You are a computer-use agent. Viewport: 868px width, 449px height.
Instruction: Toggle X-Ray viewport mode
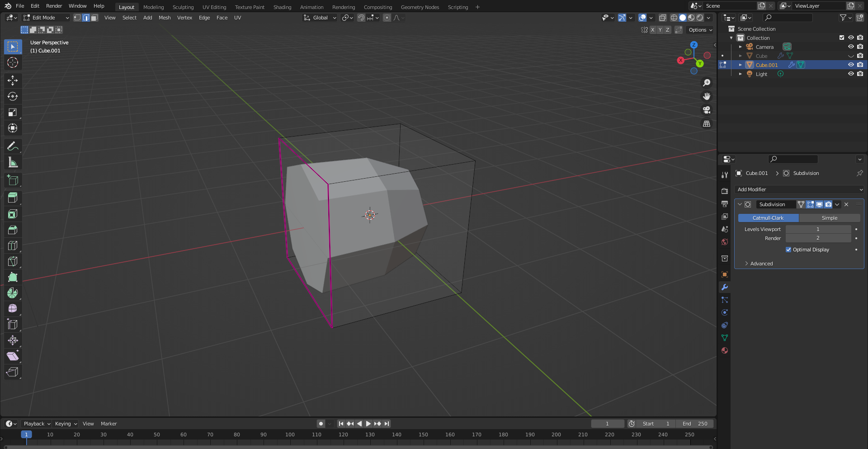click(x=663, y=18)
